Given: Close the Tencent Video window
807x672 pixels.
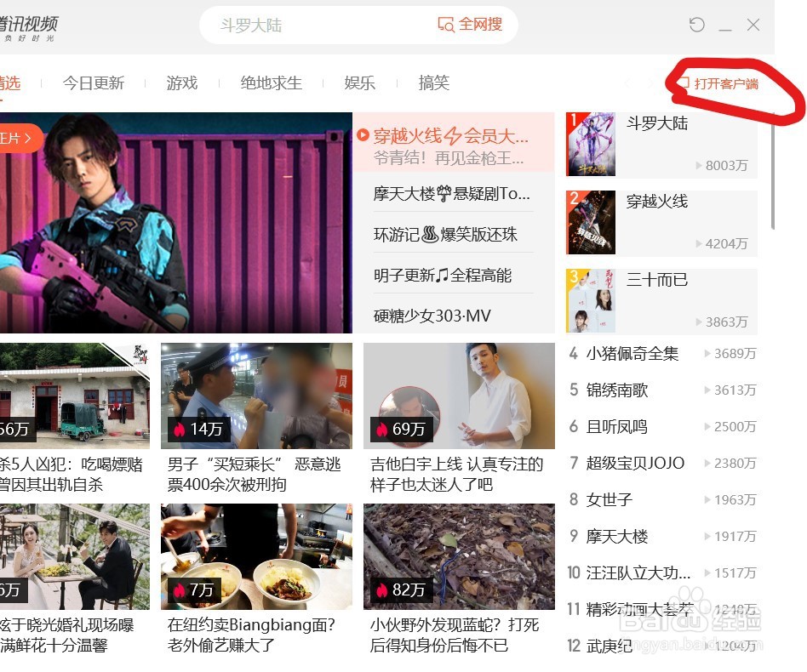Looking at the screenshot, I should tap(753, 25).
